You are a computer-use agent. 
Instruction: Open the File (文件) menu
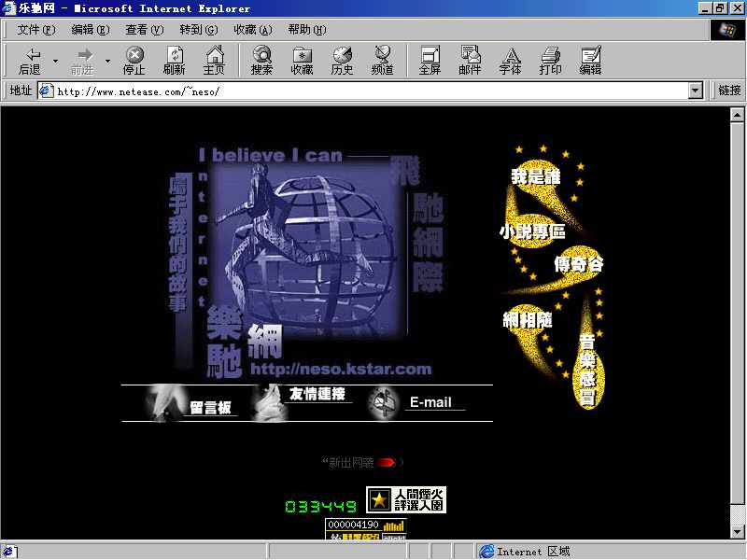[x=35, y=30]
